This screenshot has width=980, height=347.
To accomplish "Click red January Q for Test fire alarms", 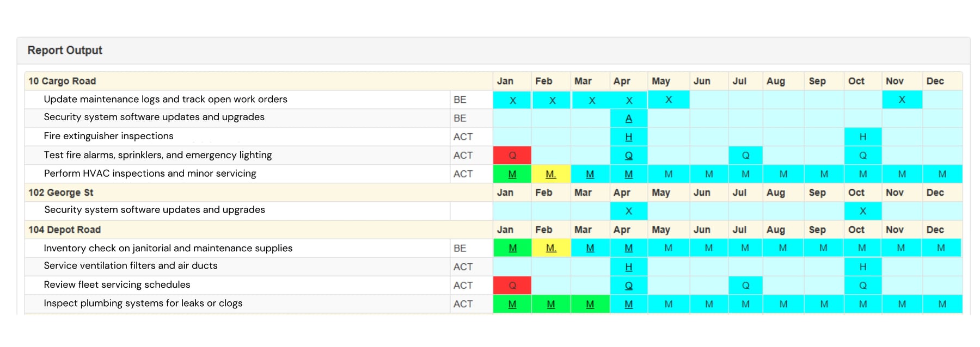I will [512, 156].
